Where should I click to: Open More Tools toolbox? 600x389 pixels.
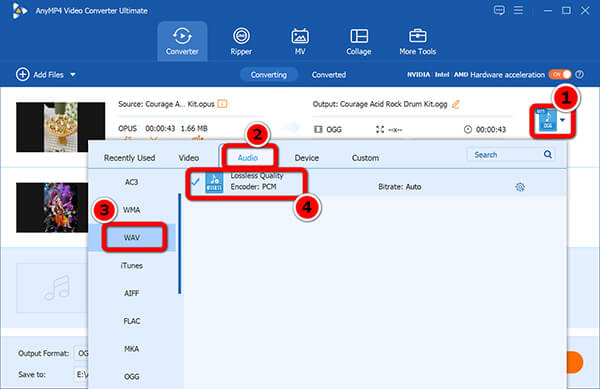tap(417, 41)
